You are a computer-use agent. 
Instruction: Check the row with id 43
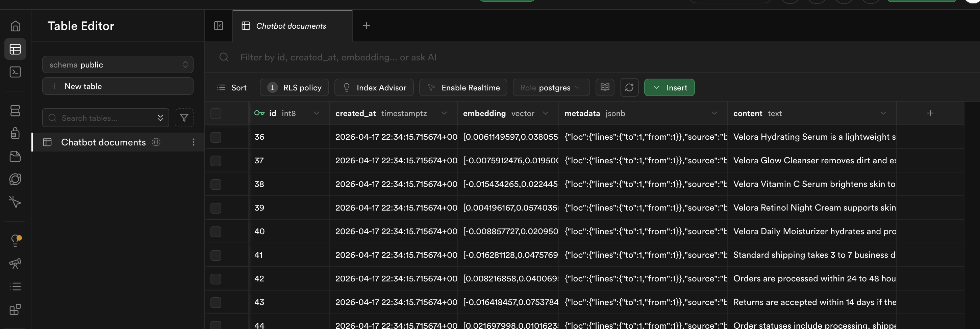pyautogui.click(x=216, y=302)
